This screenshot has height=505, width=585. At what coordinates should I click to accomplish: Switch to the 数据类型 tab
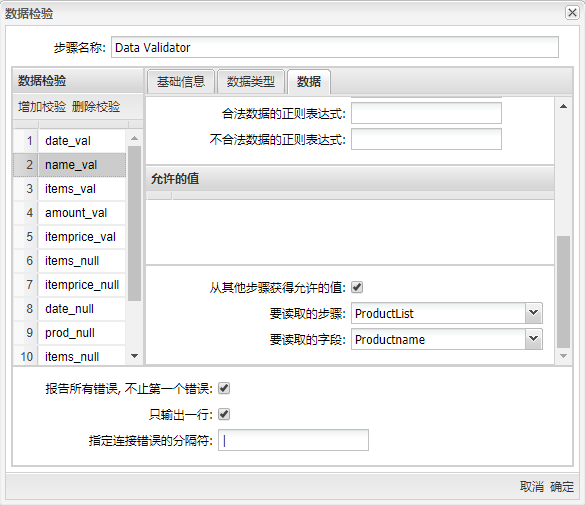251,81
